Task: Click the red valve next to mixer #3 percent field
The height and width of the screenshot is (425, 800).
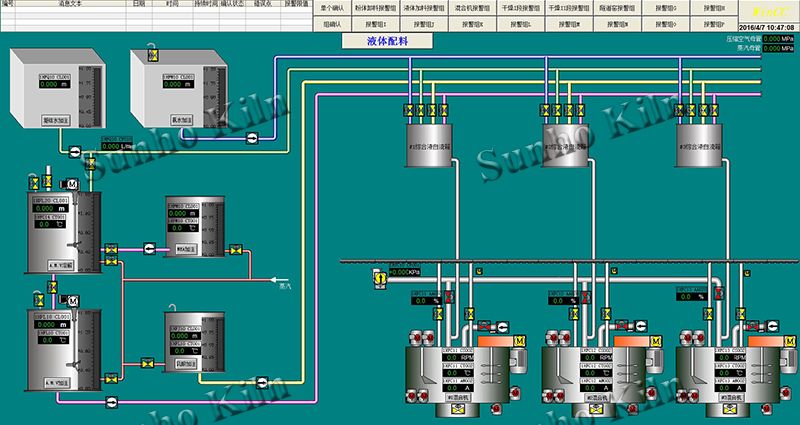Action: [719, 293]
